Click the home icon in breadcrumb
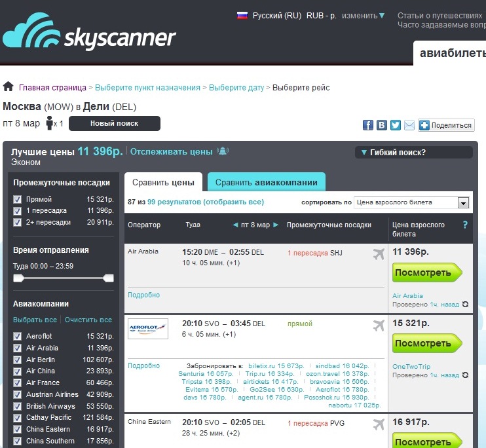Image resolution: width=486 pixels, height=448 pixels. click(9, 87)
